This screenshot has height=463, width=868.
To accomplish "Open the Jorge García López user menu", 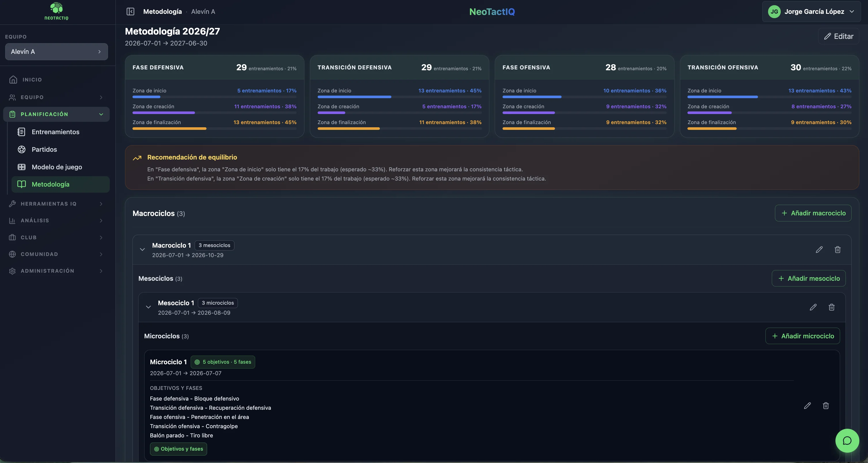I will [x=811, y=12].
